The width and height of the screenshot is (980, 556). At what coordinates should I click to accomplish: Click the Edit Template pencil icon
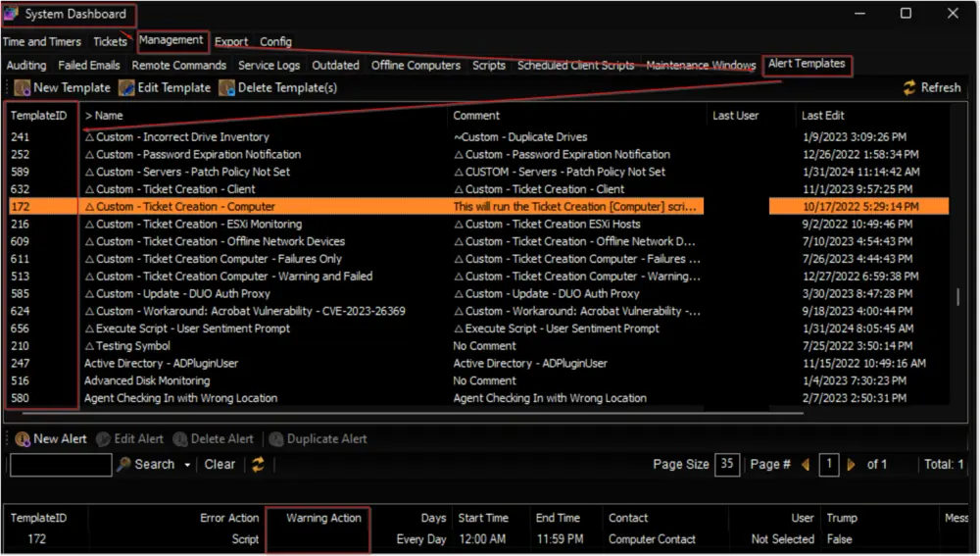[x=126, y=88]
